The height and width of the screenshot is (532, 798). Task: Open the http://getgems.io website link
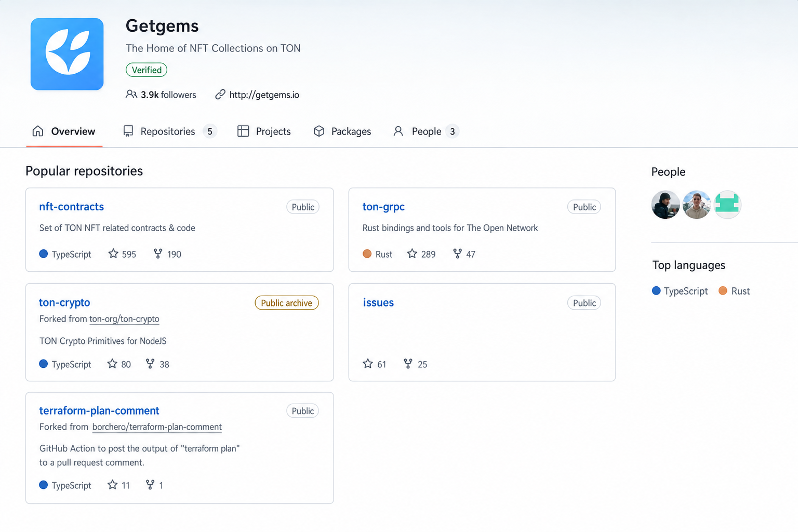[x=264, y=95]
